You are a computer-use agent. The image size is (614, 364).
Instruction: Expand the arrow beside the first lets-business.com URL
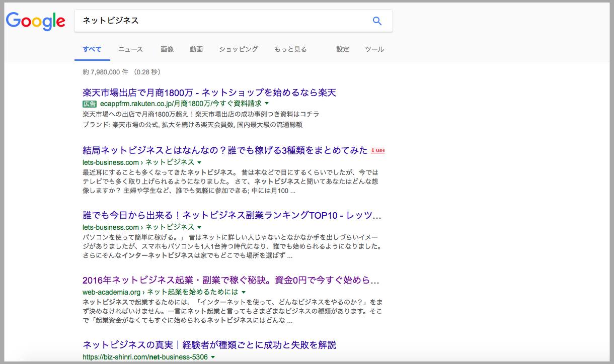tap(199, 162)
